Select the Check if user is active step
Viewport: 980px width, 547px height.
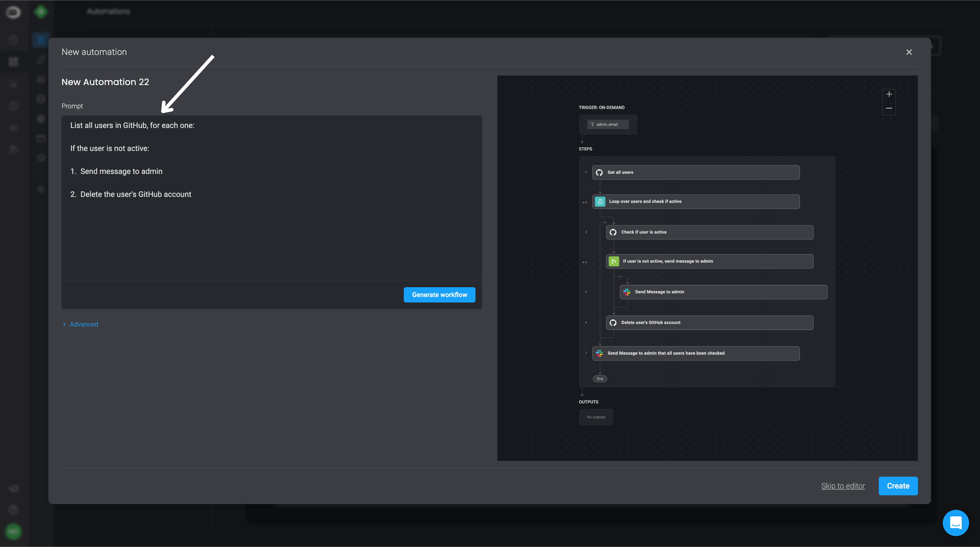click(709, 232)
